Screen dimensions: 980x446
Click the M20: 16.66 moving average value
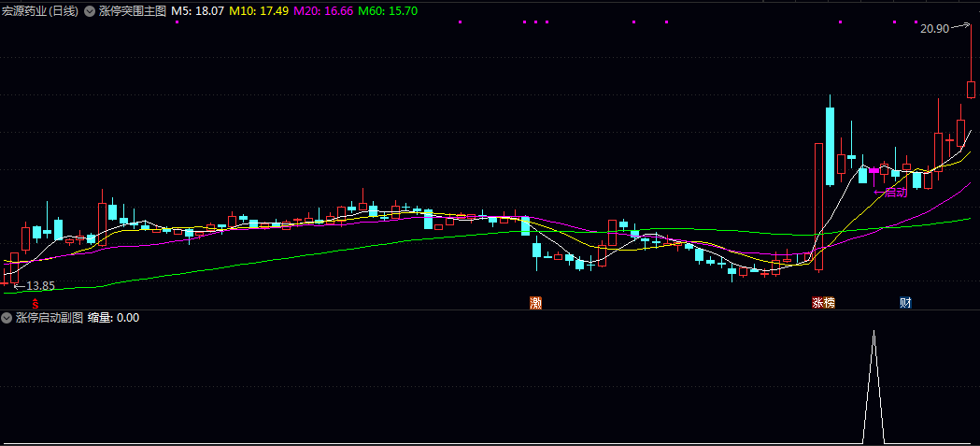[323, 11]
